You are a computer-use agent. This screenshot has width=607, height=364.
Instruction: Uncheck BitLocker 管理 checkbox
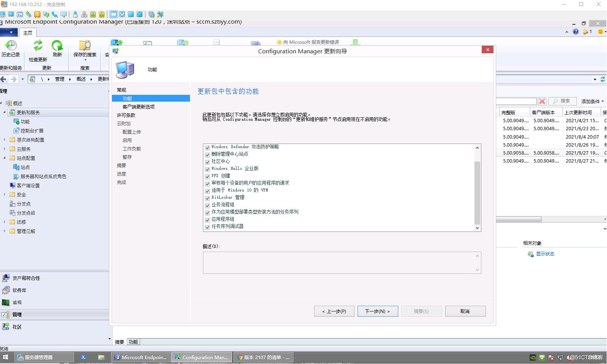208,198
